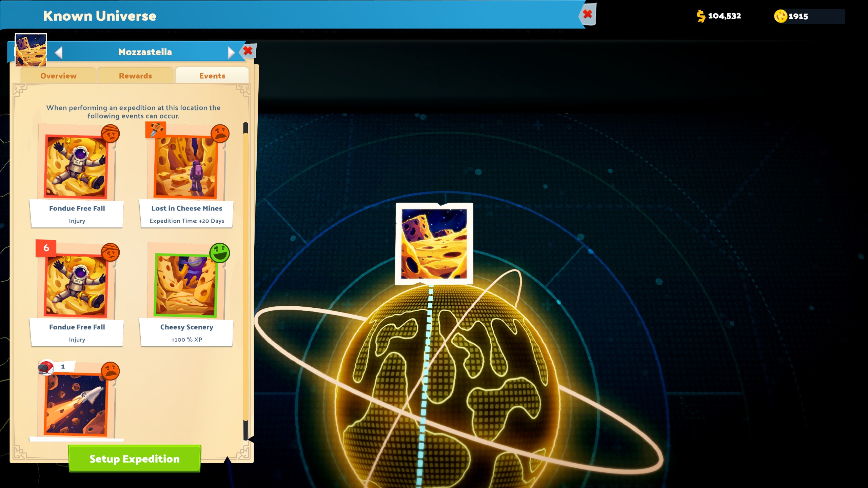Click the gold Kudosh coin icon
868x488 pixels.
tap(781, 16)
